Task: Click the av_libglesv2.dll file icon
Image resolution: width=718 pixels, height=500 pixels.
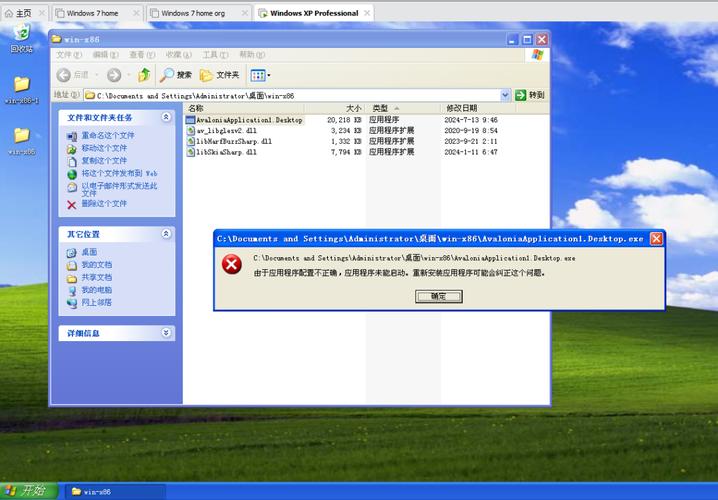Action: click(x=190, y=130)
